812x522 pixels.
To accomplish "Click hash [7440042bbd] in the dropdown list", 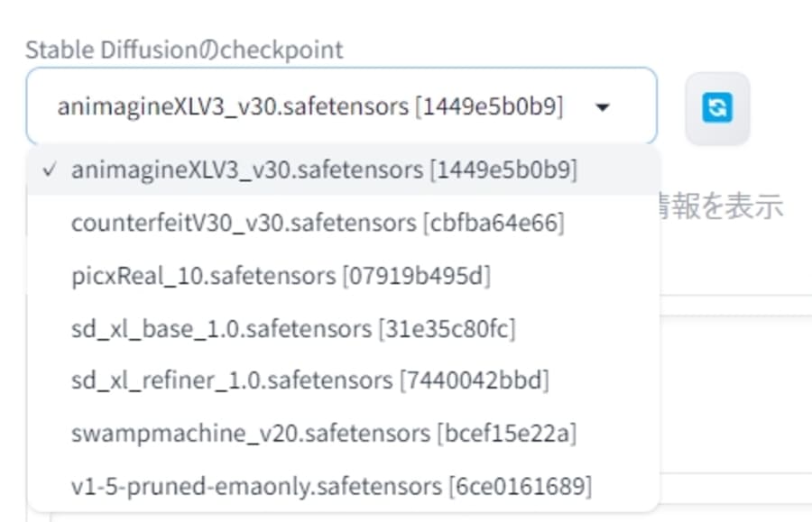I will coord(474,380).
